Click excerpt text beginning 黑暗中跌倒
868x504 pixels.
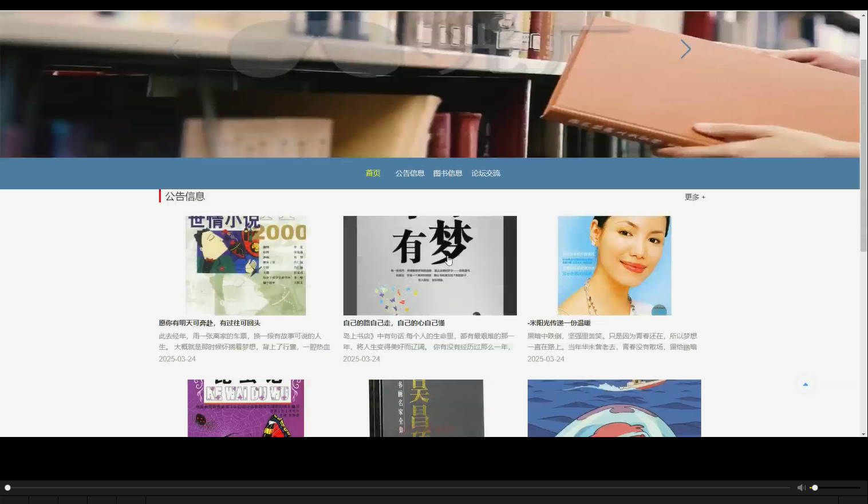[612, 341]
